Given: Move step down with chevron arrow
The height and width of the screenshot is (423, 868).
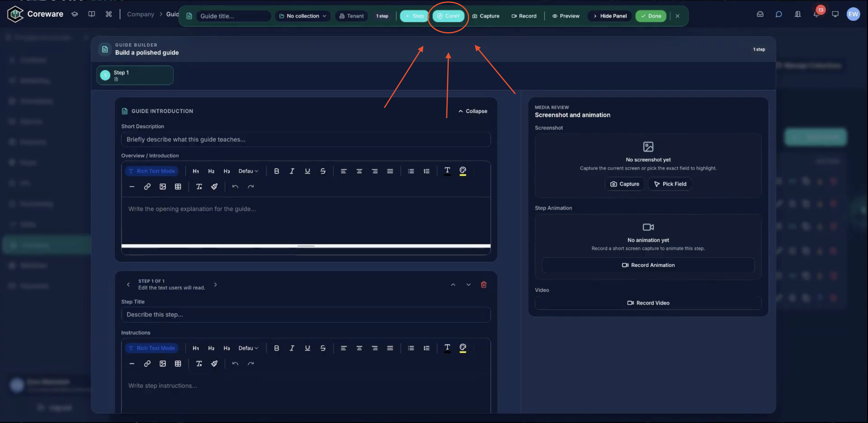Looking at the screenshot, I should pos(468,285).
